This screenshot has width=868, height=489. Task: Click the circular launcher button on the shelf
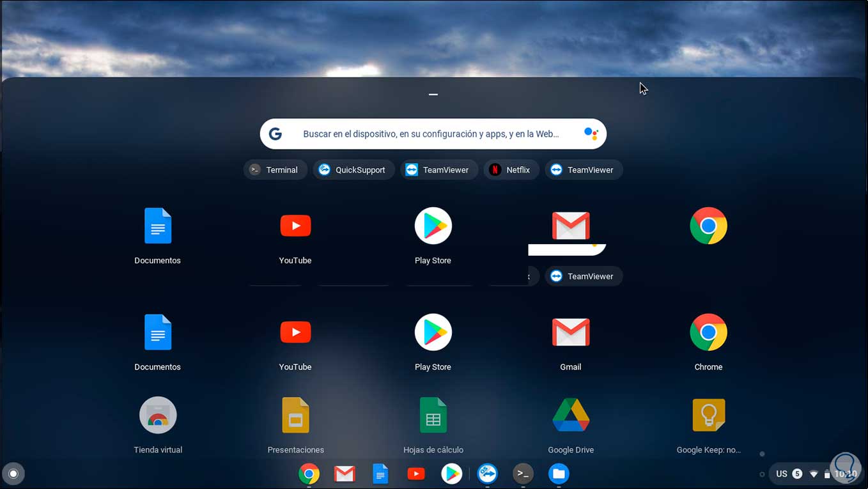13,474
